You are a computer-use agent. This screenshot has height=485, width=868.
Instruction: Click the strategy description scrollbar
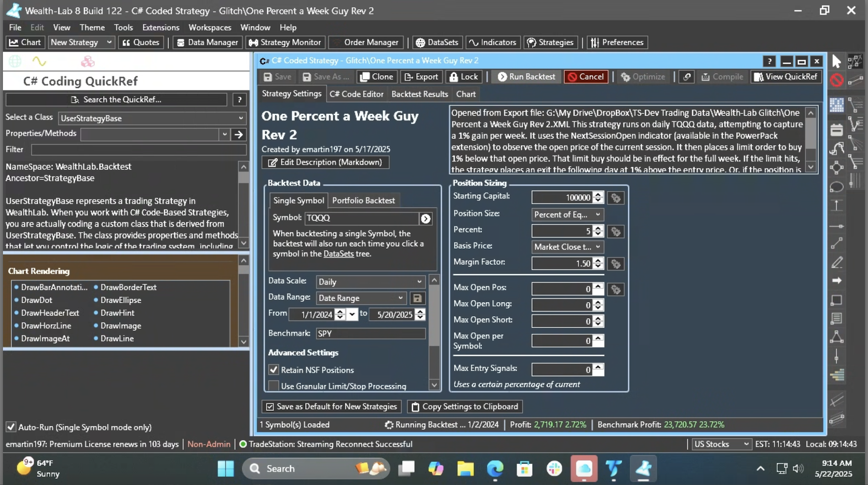click(x=811, y=140)
